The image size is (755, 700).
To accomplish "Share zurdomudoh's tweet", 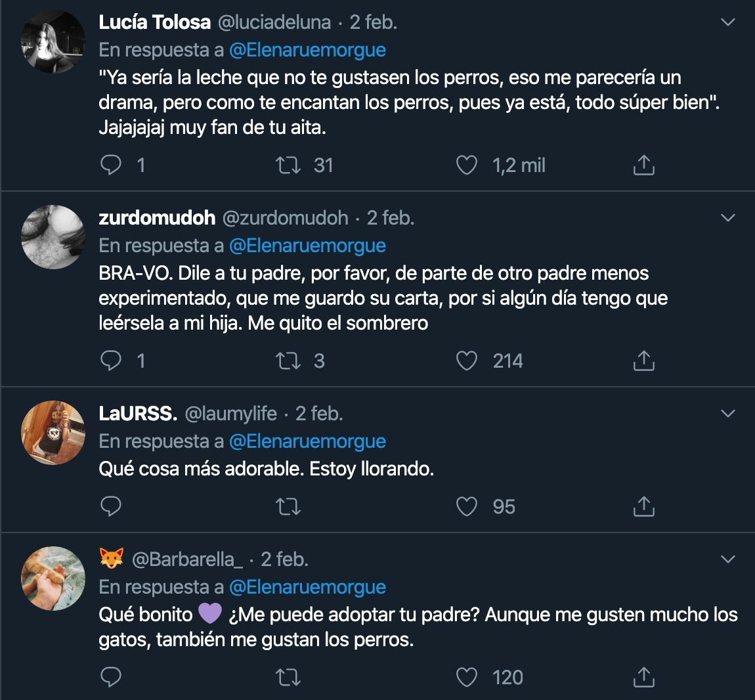I will pyautogui.click(x=643, y=361).
